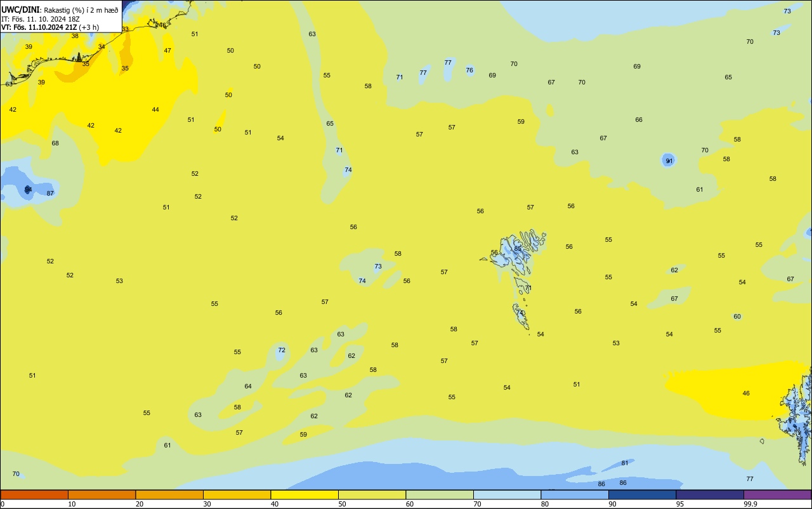The width and height of the screenshot is (812, 509).
Task: Click the humidity value 91 on the map
Action: click(x=669, y=161)
